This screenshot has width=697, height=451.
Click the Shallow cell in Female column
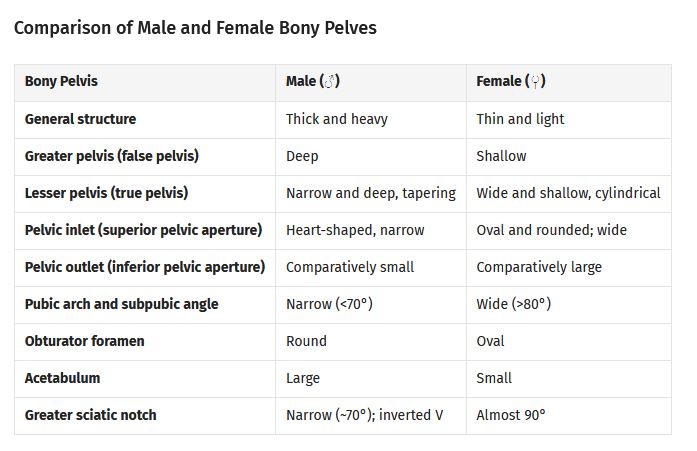(x=501, y=156)
